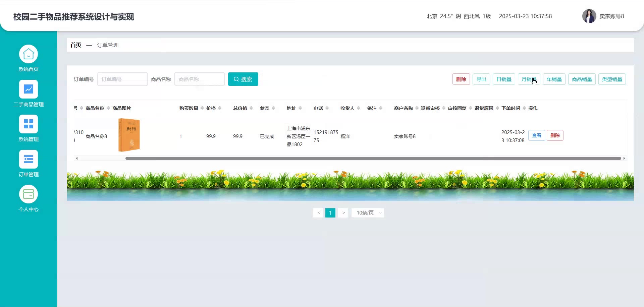
Task: Go to next page arrow
Action: pyautogui.click(x=343, y=213)
